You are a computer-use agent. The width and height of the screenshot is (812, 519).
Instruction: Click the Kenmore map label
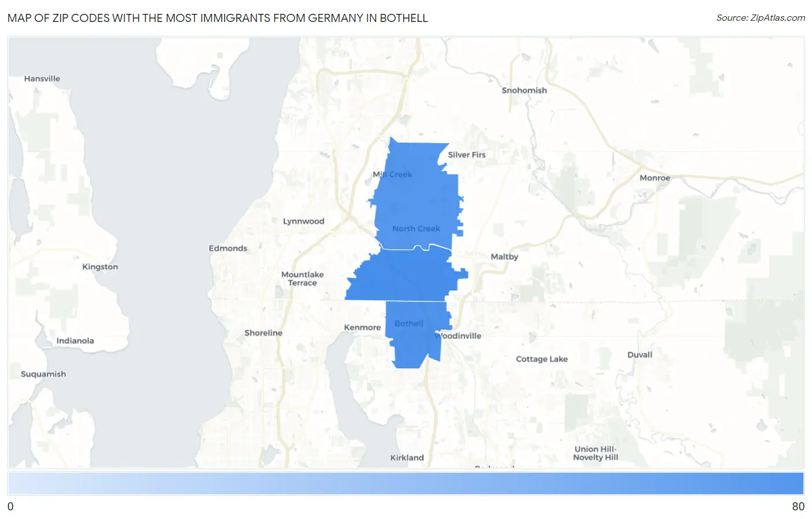point(362,327)
